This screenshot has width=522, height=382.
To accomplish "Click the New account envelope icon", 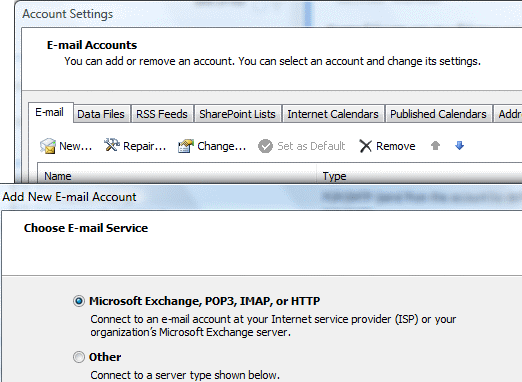I will 48,146.
